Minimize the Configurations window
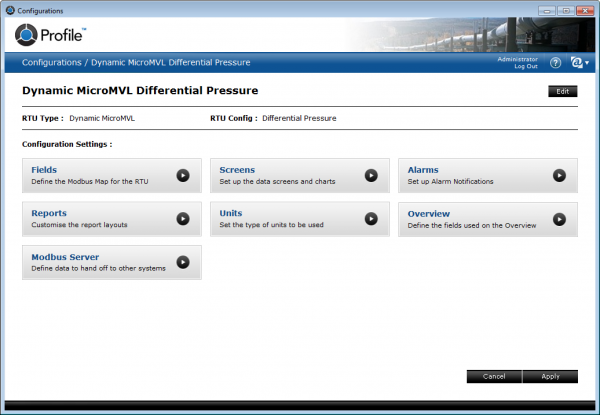 pyautogui.click(x=547, y=11)
